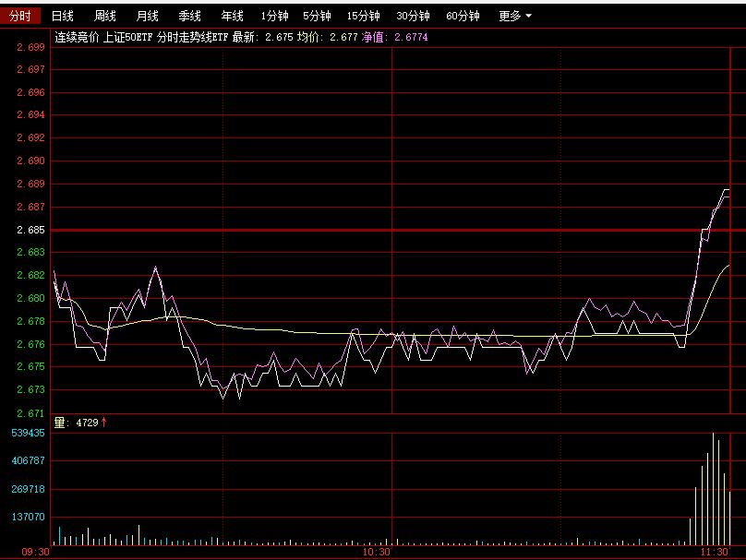The width and height of the screenshot is (746, 560).
Task: Switch to 月线 monthly chart
Action: (x=147, y=17)
